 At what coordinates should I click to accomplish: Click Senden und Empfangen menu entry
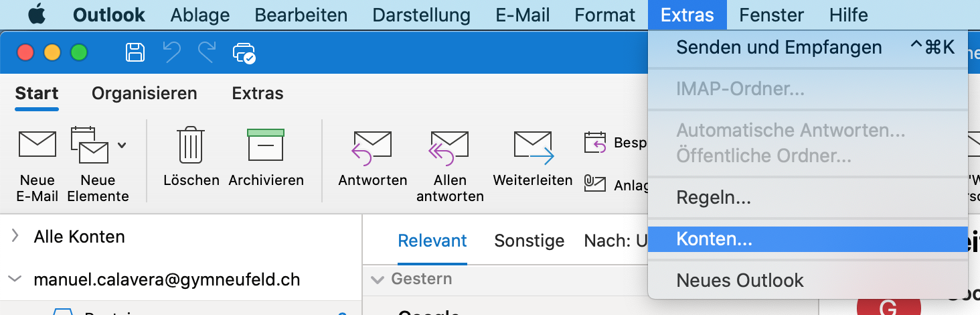pyautogui.click(x=779, y=48)
